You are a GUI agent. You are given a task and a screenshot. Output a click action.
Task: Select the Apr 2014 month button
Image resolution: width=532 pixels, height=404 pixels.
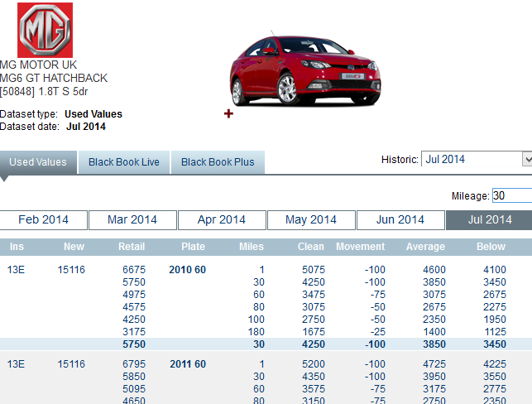click(x=222, y=220)
